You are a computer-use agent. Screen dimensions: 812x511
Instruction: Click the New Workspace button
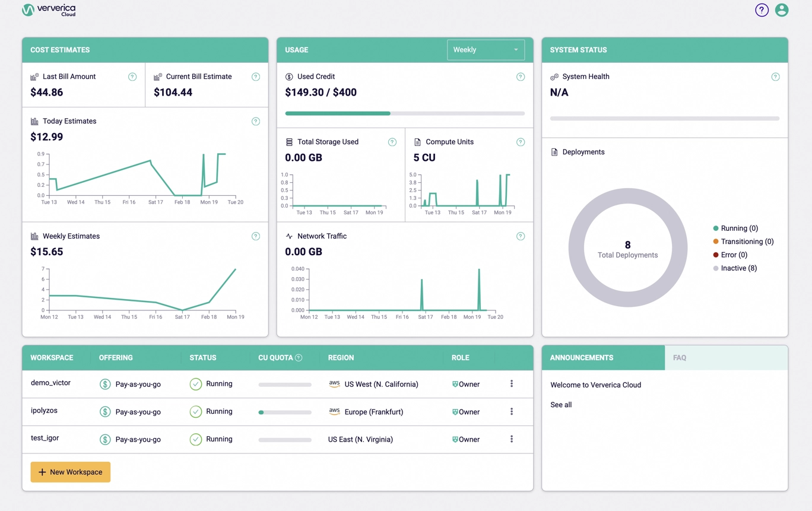tap(71, 472)
